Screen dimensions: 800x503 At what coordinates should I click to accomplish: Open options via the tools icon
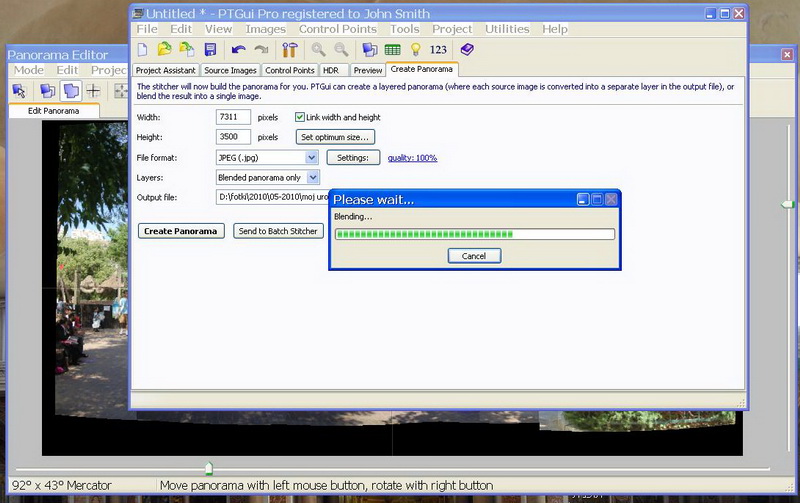point(290,49)
